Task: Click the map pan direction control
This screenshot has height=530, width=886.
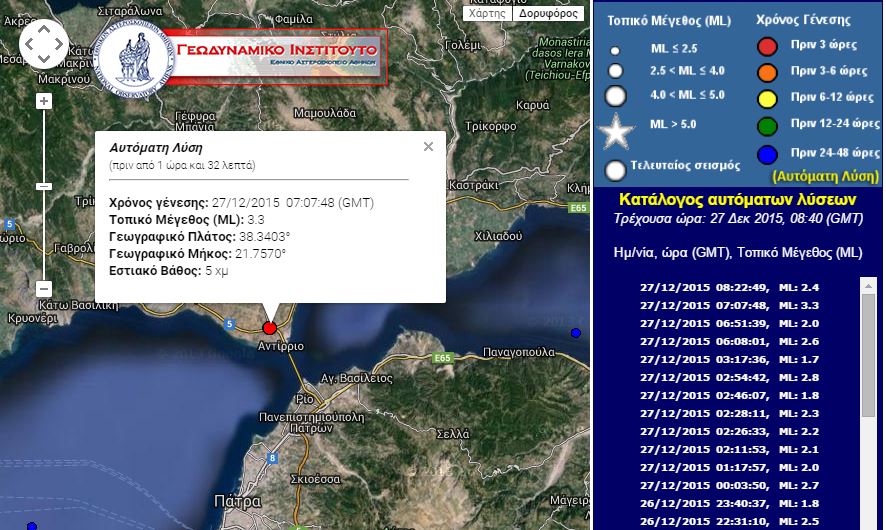Action: tap(43, 44)
